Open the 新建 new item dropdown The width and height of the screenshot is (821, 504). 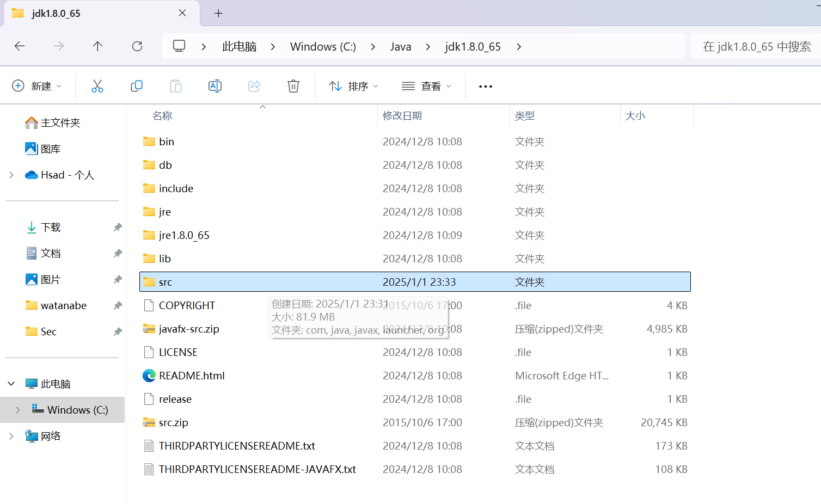pos(36,86)
